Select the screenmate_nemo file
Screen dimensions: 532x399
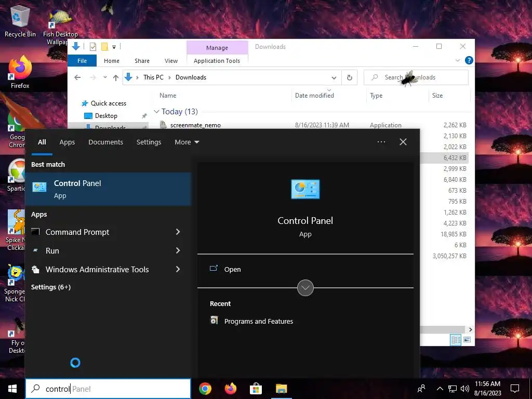[195, 125]
